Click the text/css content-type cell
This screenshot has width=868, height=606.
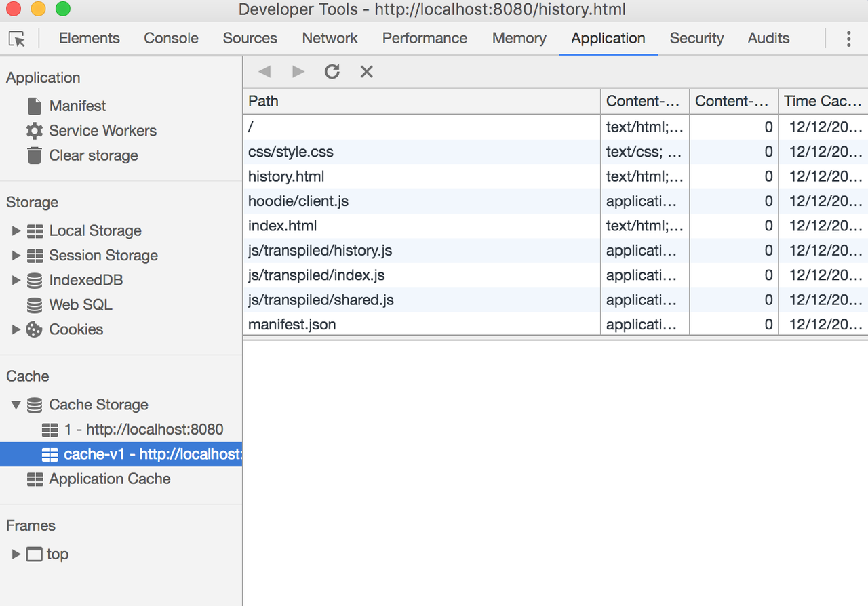pos(645,152)
